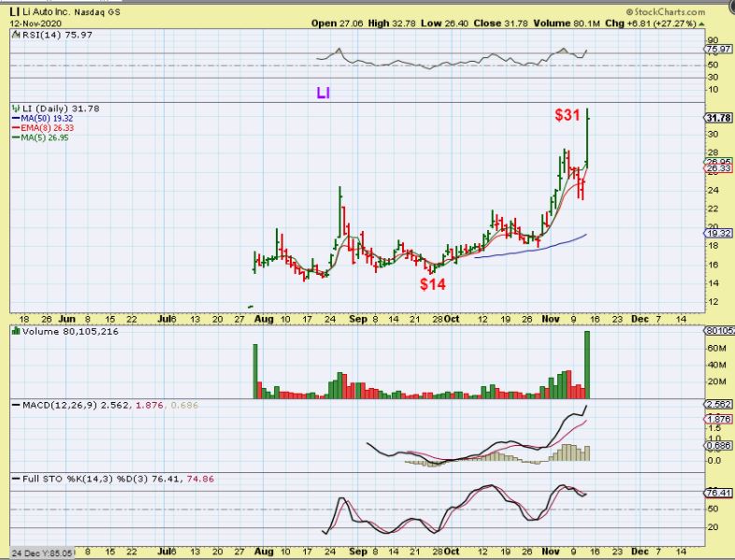Viewport: 735px width, 560px height.
Task: Click the red EMA(8) legend color dash
Action: point(16,128)
